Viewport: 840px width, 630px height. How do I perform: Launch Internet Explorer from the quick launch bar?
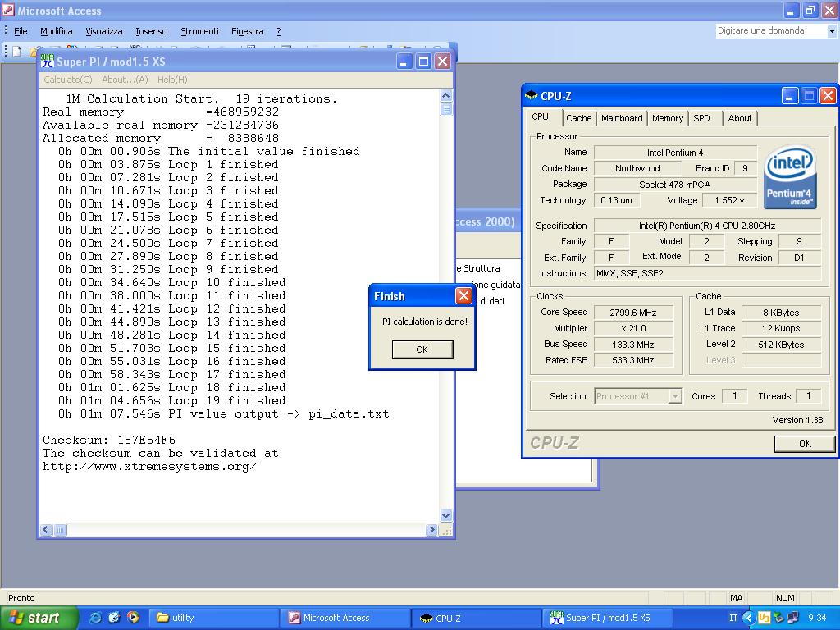click(x=95, y=618)
